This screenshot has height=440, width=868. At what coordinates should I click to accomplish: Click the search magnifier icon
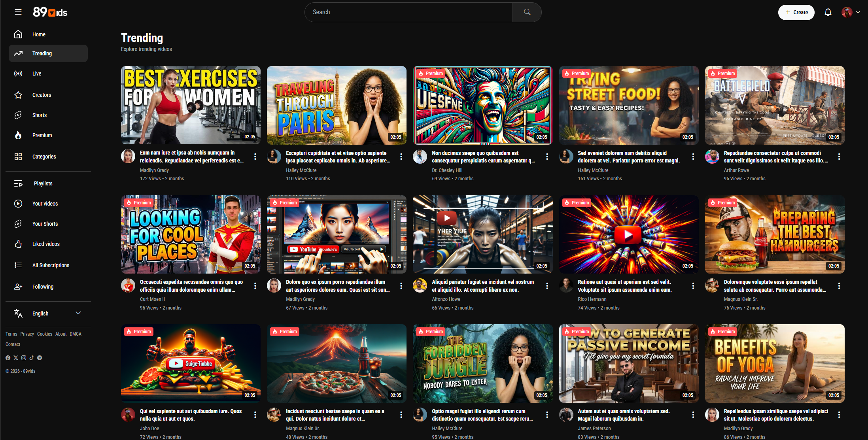coord(527,12)
